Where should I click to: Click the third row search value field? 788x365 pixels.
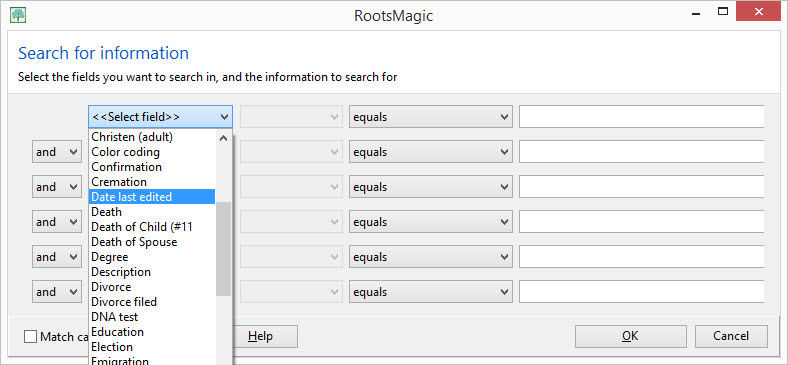coord(642,187)
